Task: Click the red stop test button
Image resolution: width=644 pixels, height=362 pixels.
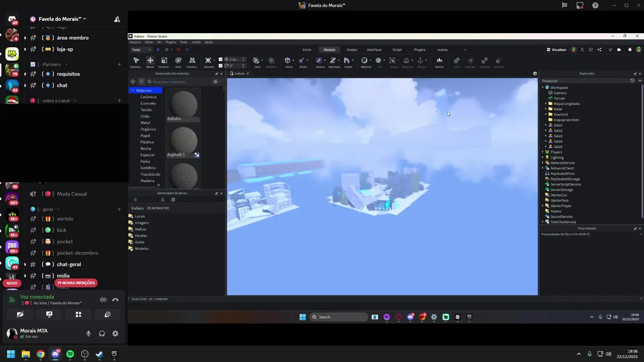Action: [178, 50]
